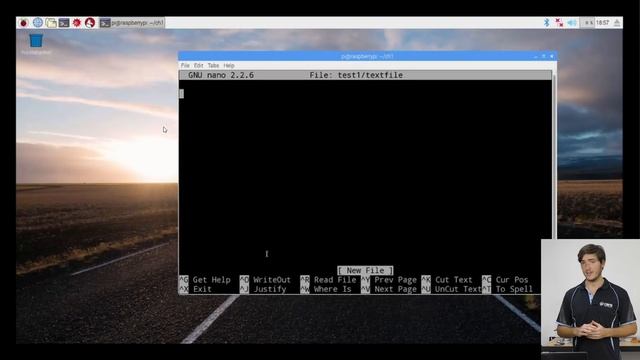The height and width of the screenshot is (360, 640).
Task: Open the Wolfram wolf icon
Action: (90, 23)
